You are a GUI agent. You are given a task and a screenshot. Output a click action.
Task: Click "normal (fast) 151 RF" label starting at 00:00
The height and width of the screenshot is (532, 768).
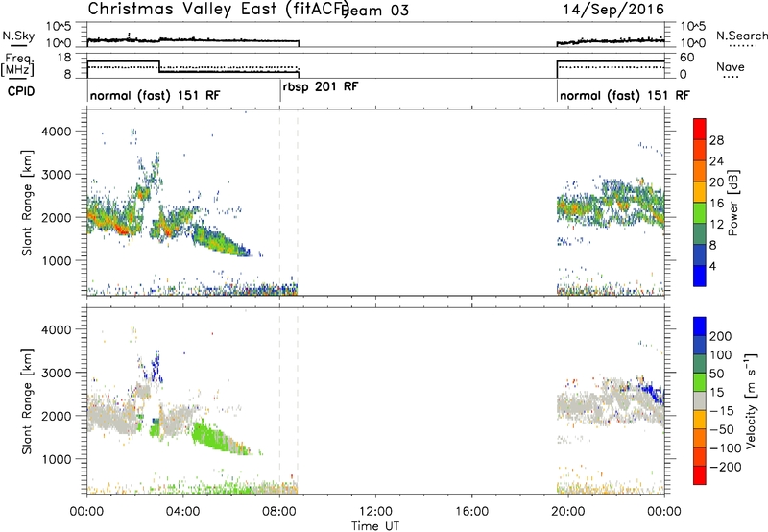[x=156, y=95]
